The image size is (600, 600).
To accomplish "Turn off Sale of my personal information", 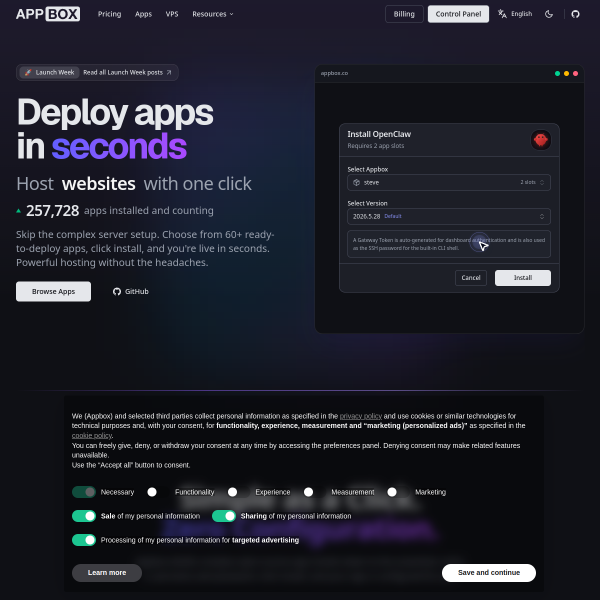I will pos(84,516).
